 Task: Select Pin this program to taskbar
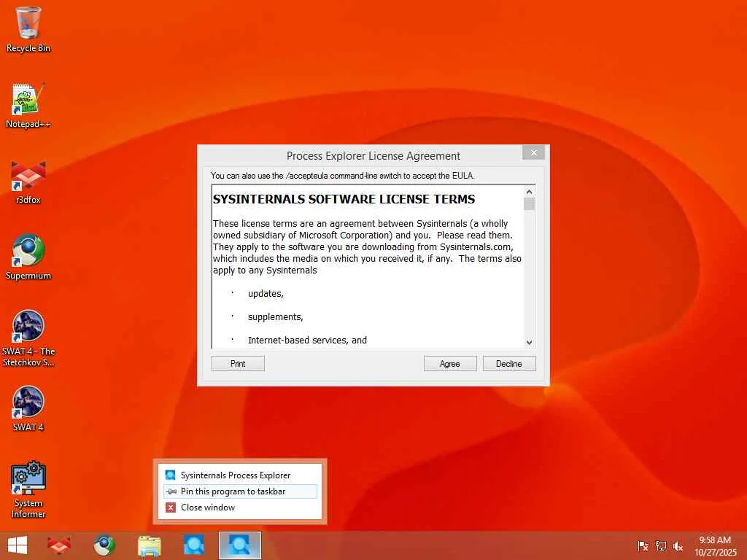coord(240,491)
